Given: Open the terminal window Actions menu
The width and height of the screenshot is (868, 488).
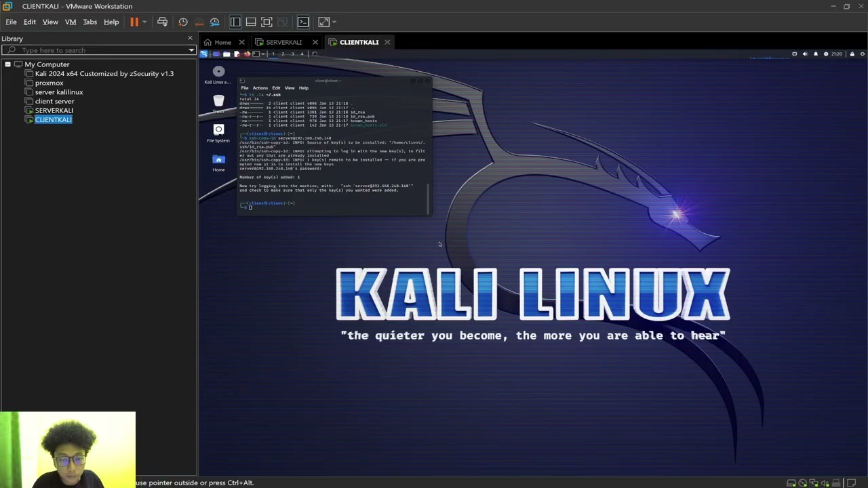Looking at the screenshot, I should point(260,88).
